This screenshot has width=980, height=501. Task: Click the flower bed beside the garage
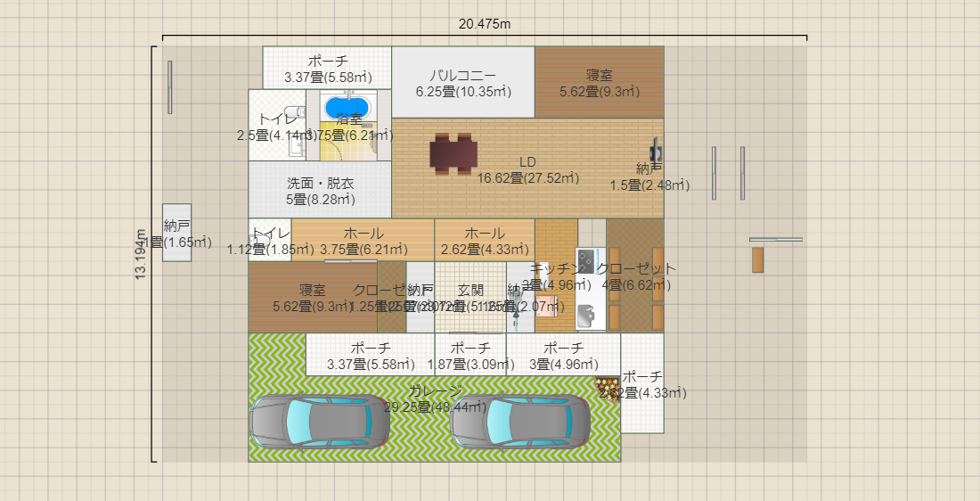(607, 387)
